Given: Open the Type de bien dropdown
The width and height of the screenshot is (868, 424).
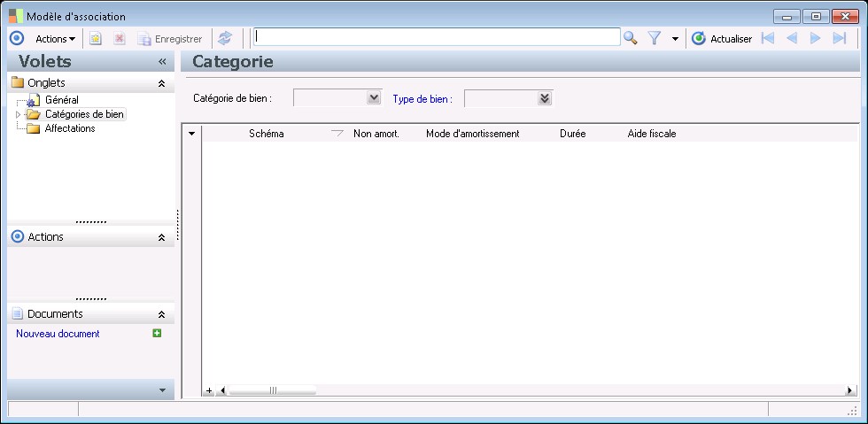Looking at the screenshot, I should [544, 98].
